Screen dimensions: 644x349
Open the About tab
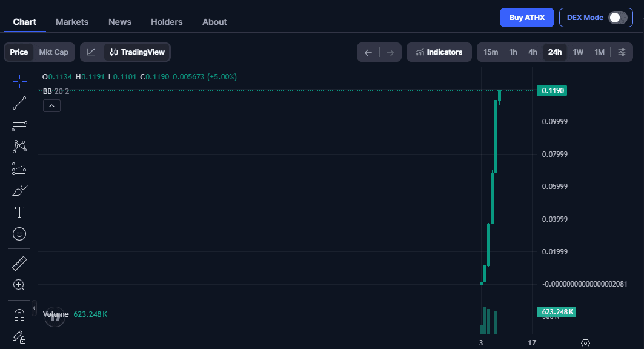pyautogui.click(x=214, y=22)
